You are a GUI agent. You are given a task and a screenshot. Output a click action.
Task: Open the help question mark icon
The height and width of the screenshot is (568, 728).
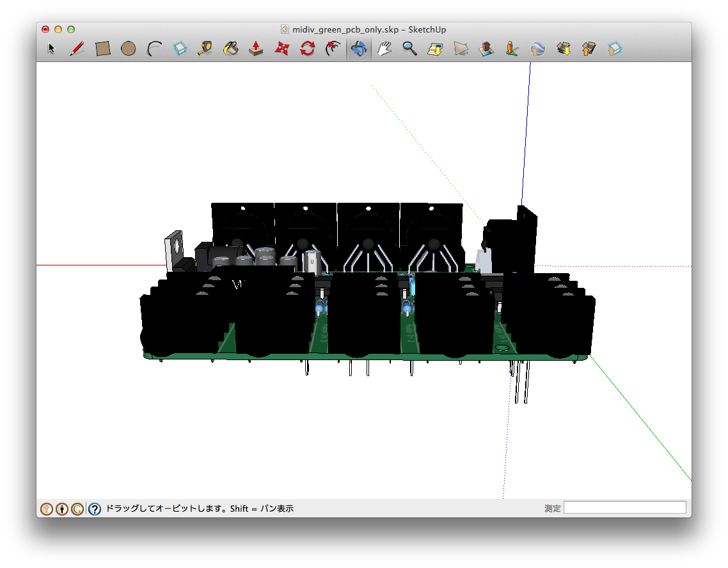click(94, 509)
